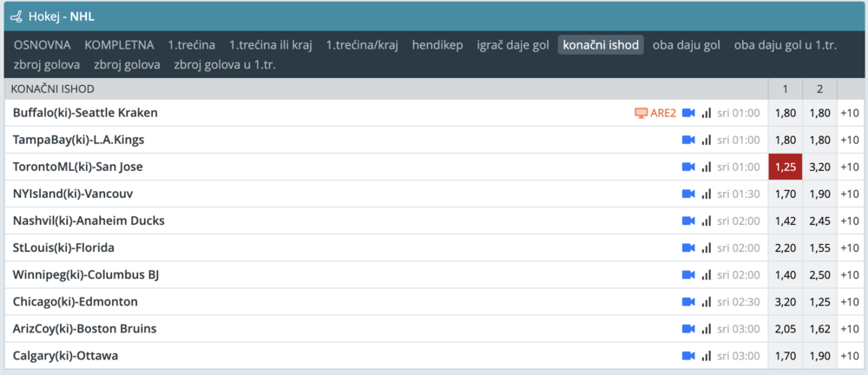Expand +10 more bets for Chicago-Edmonton

850,302
